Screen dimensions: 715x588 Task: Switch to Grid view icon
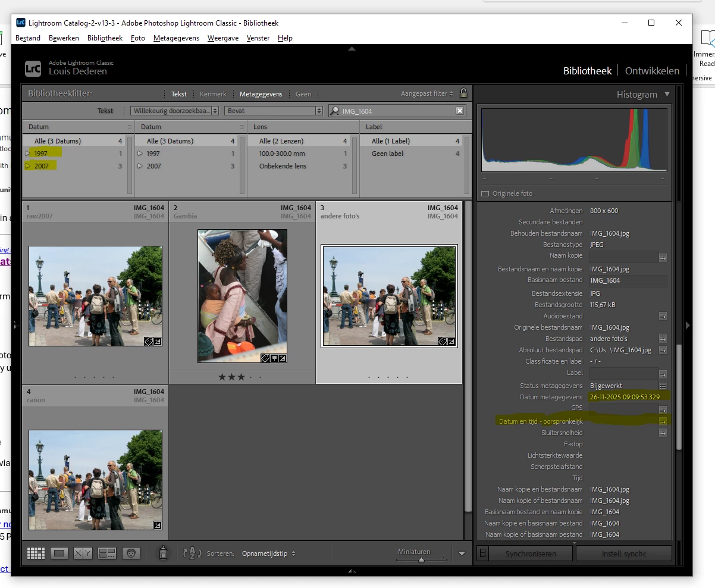click(x=36, y=553)
